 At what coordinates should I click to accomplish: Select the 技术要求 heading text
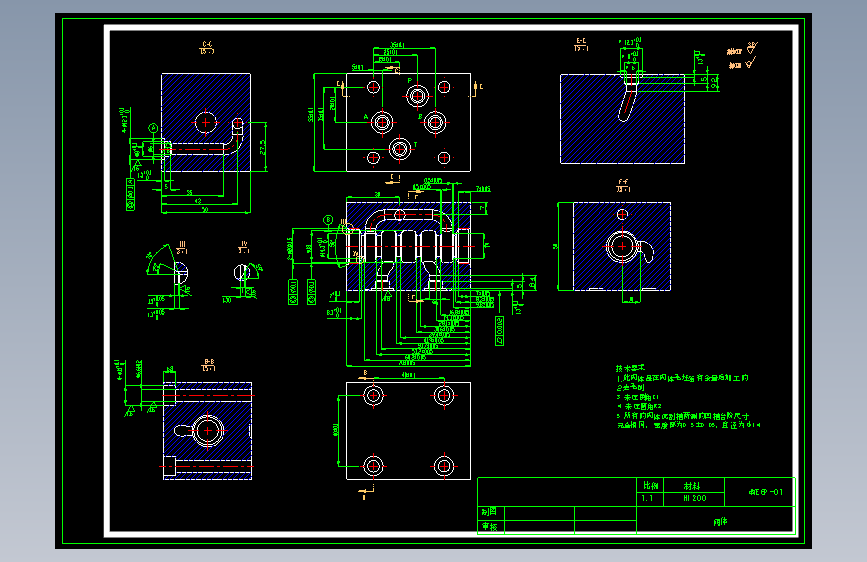[630, 368]
